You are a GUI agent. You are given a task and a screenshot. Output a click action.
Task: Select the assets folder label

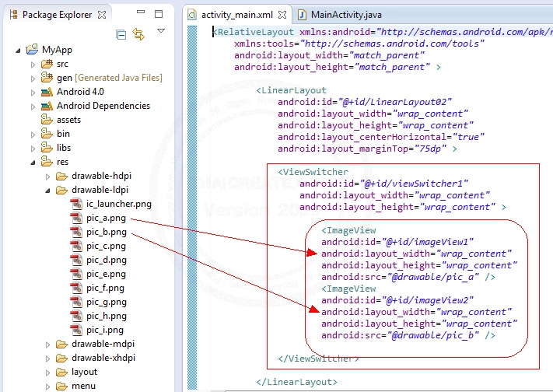pyautogui.click(x=68, y=120)
